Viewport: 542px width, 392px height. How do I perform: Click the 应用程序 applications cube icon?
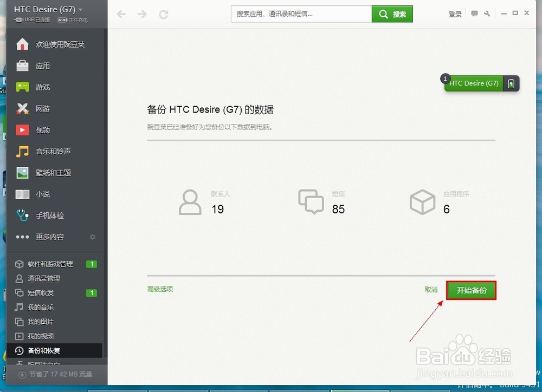pos(422,202)
